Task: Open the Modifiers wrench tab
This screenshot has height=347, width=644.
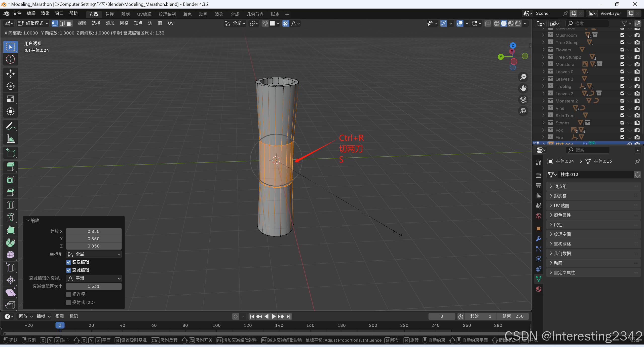Action: (x=539, y=239)
